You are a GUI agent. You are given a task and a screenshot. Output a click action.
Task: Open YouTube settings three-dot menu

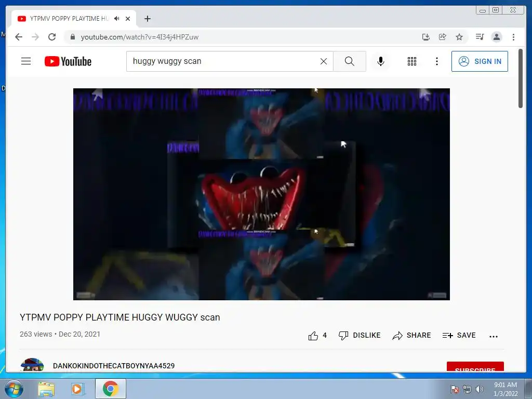click(x=436, y=61)
